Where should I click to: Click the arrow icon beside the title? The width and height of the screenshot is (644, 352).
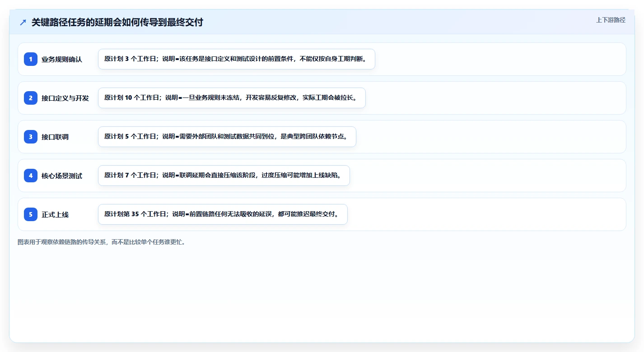(x=23, y=22)
